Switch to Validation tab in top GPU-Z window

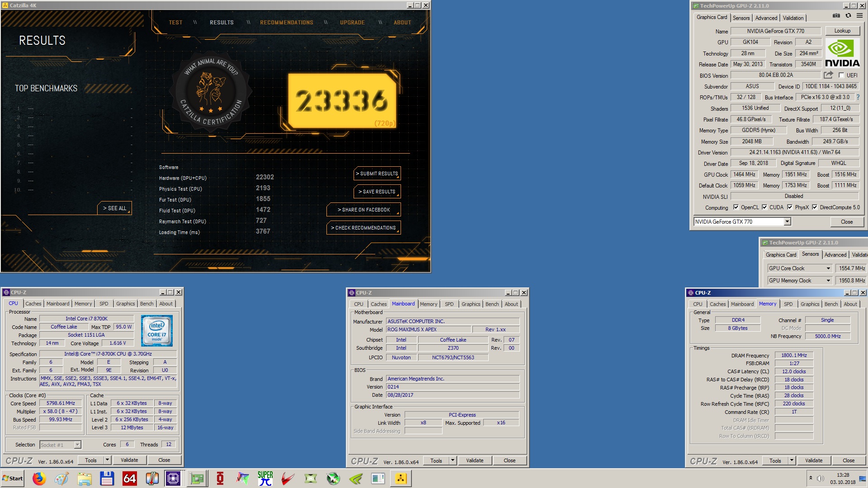pyautogui.click(x=793, y=18)
